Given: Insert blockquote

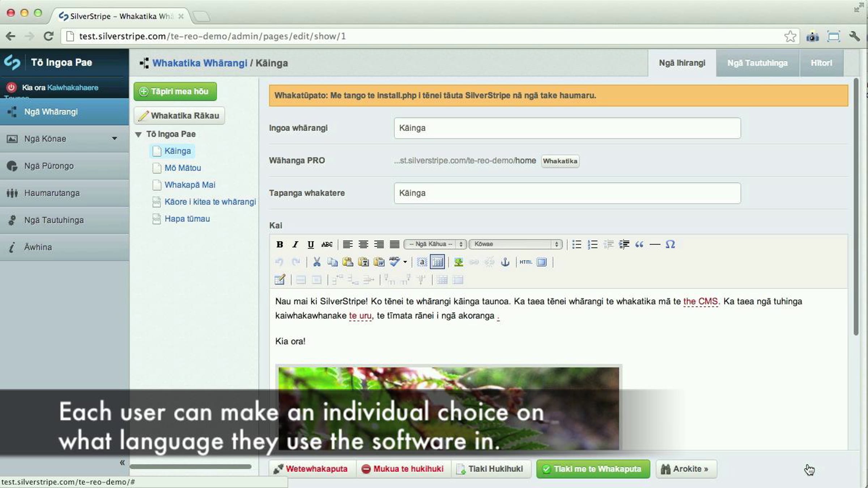Looking at the screenshot, I should tap(639, 244).
